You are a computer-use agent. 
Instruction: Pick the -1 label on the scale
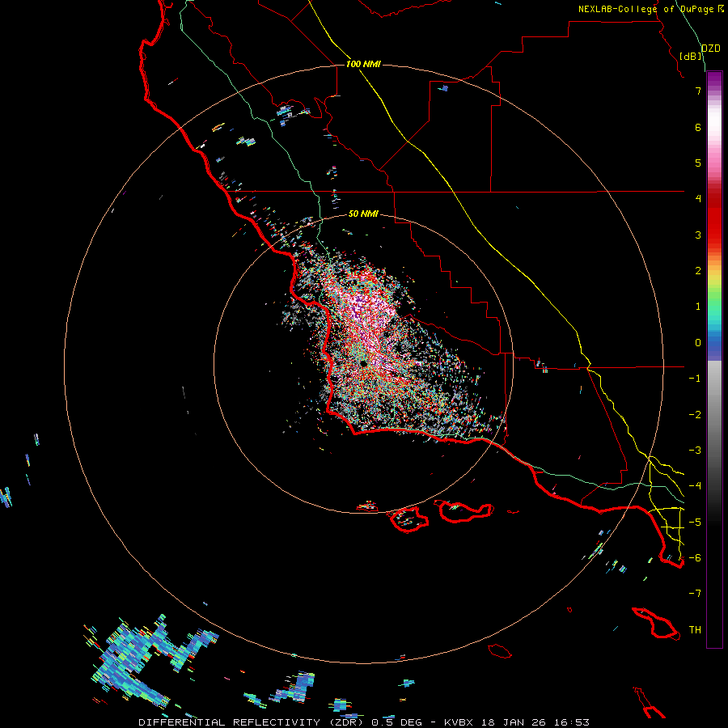(695, 379)
